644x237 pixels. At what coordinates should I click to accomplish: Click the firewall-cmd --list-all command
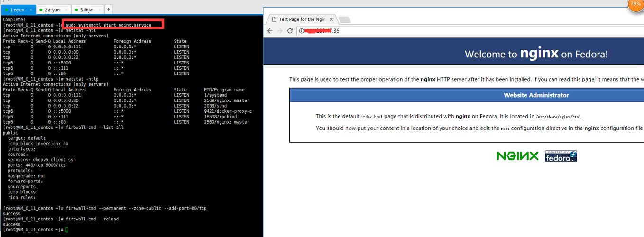95,128
